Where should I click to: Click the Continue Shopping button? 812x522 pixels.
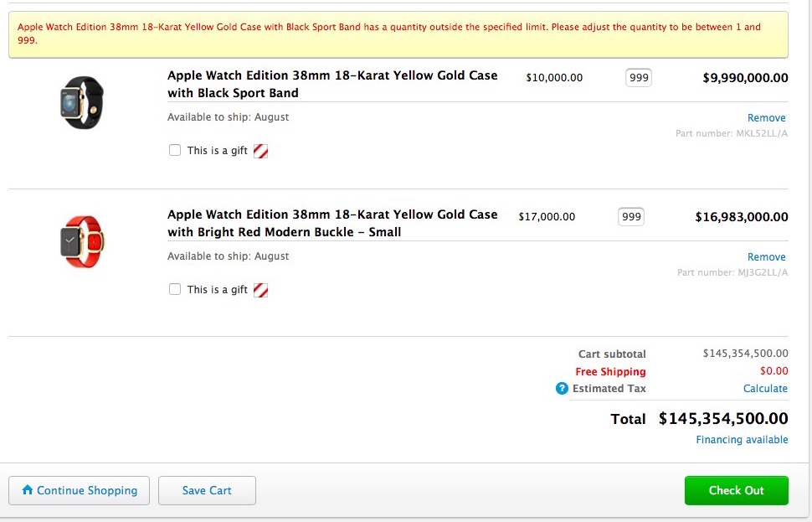pyautogui.click(x=80, y=490)
